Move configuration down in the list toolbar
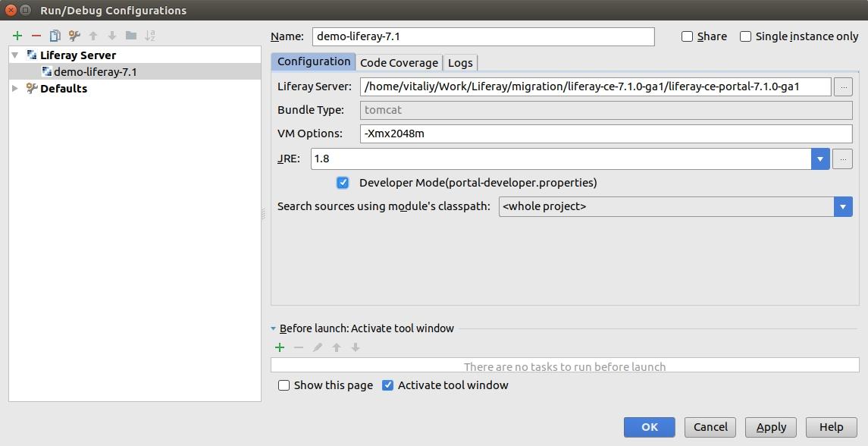Image resolution: width=868 pixels, height=446 pixels. point(112,36)
